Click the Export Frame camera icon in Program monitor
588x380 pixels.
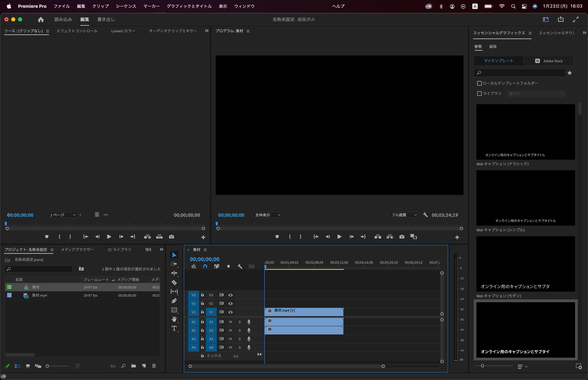[402, 237]
